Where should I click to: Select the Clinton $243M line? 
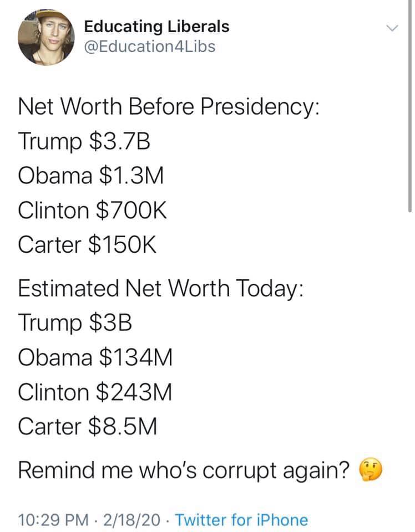pyautogui.click(x=95, y=392)
